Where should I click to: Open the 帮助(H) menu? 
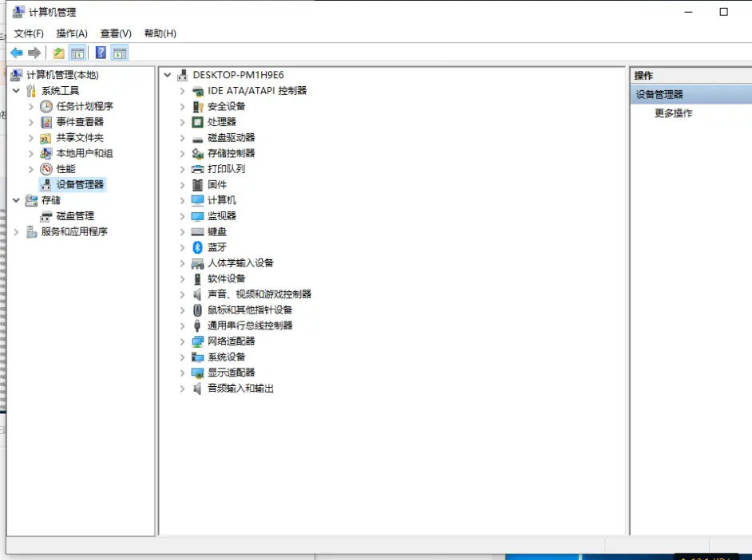160,34
